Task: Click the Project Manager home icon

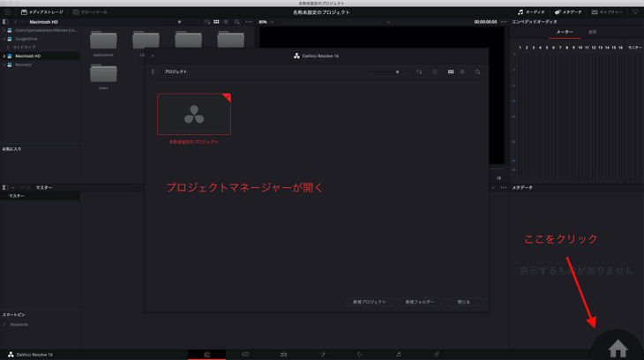Action: pos(618,349)
